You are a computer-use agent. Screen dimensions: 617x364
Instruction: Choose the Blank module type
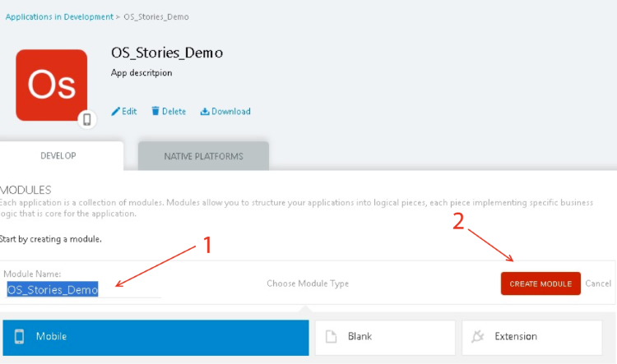coord(385,337)
